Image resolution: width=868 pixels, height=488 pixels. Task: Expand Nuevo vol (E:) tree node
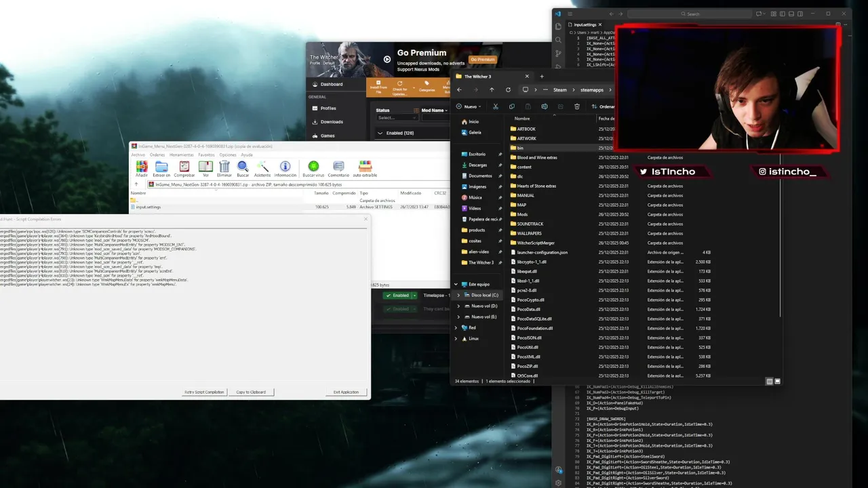tap(458, 317)
